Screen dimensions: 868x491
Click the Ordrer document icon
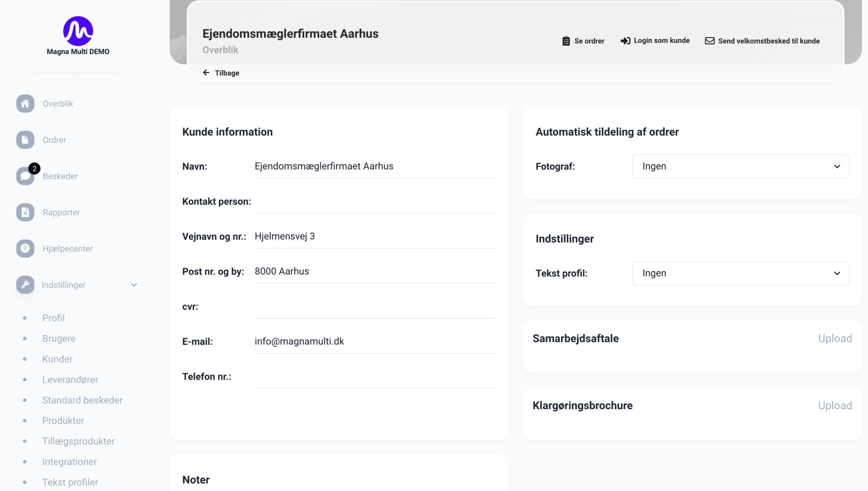pos(25,140)
